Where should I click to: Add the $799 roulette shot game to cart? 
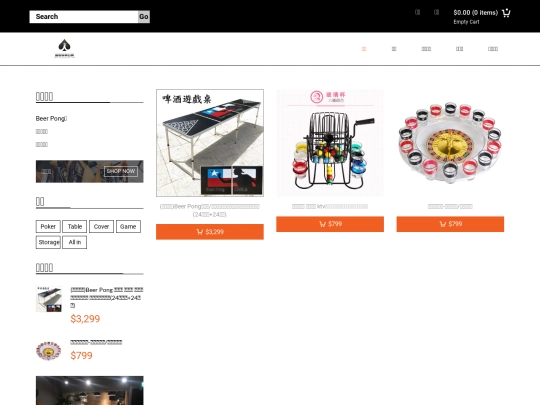pyautogui.click(x=450, y=224)
